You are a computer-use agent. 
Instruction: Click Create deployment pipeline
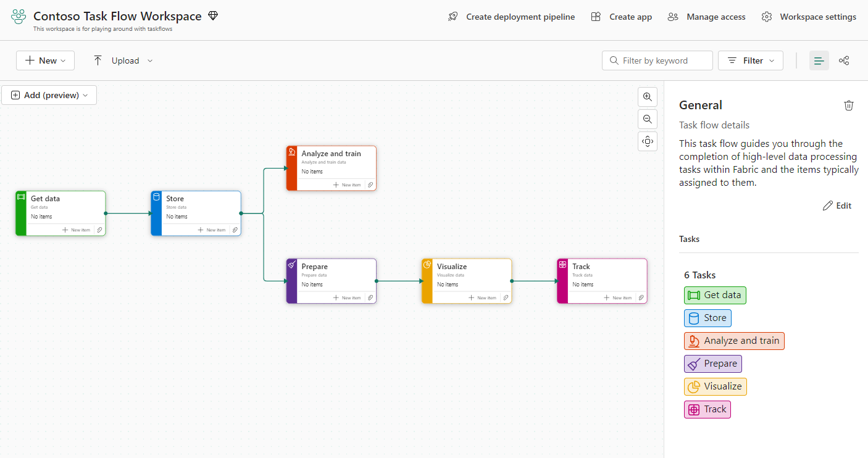(x=511, y=17)
